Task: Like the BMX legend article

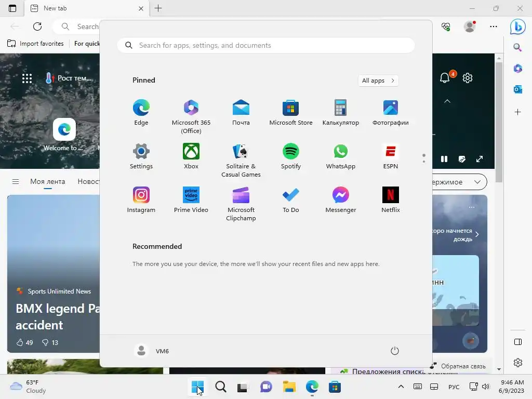Action: tap(24, 342)
